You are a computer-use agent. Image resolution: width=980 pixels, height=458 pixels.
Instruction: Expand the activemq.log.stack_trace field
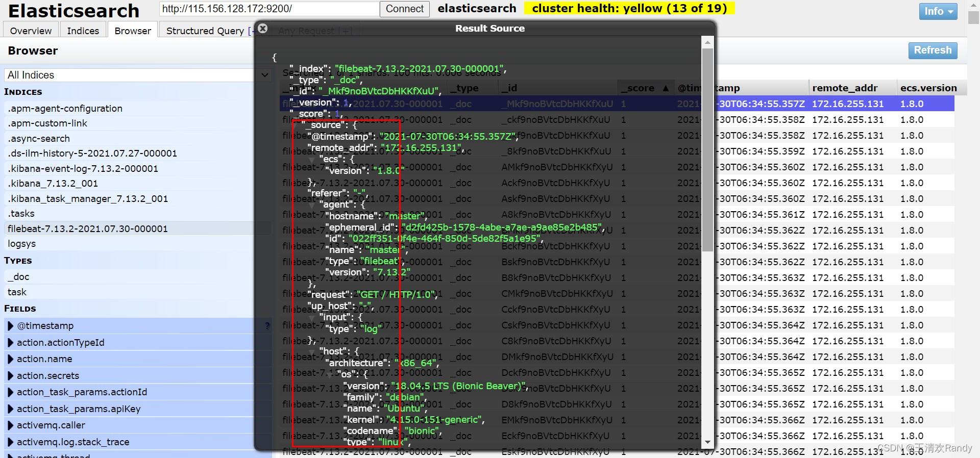coord(11,442)
